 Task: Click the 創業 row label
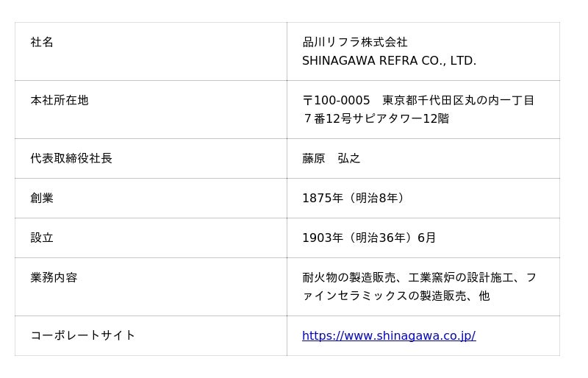tap(42, 199)
